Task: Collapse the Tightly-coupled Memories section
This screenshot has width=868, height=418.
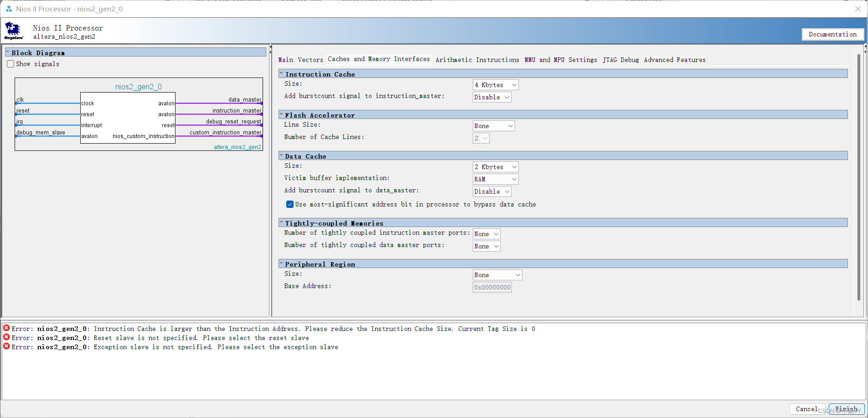Action: coord(281,223)
